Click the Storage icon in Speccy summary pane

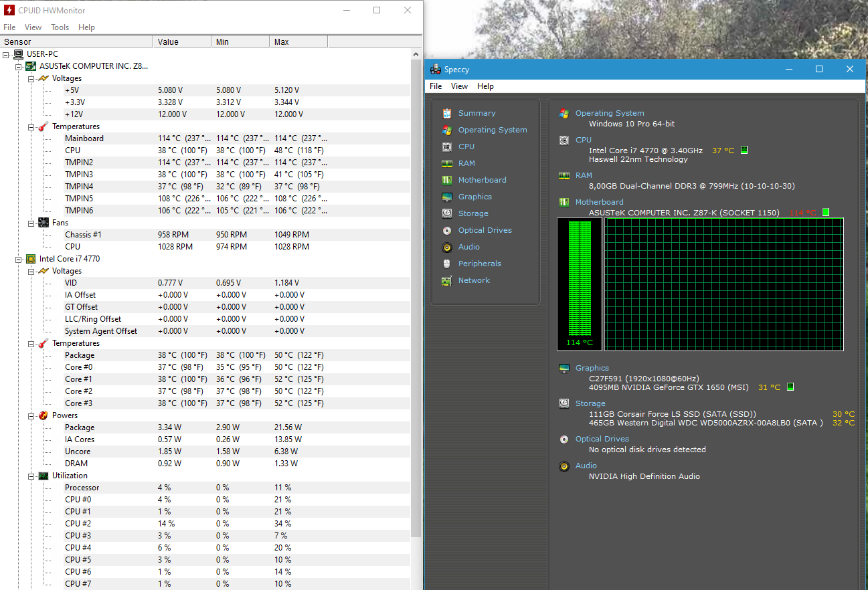pyautogui.click(x=564, y=404)
